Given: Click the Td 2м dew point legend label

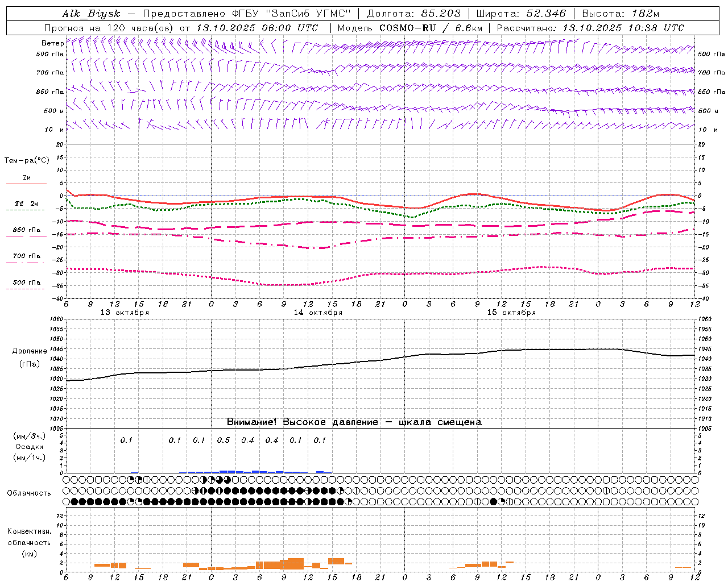Looking at the screenshot, I should (27, 203).
